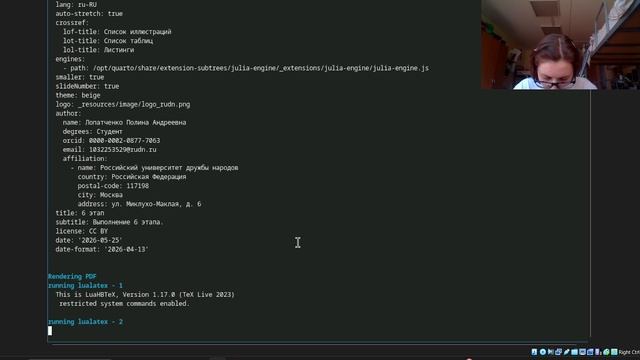Click the julia-engine.js path line
This screenshot has width=640, height=360.
pyautogui.click(x=246, y=68)
